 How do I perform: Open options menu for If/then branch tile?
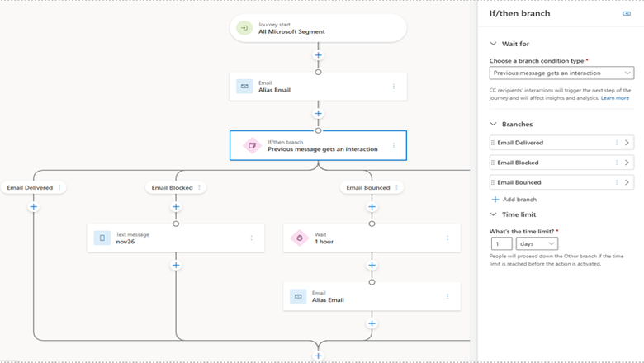393,145
